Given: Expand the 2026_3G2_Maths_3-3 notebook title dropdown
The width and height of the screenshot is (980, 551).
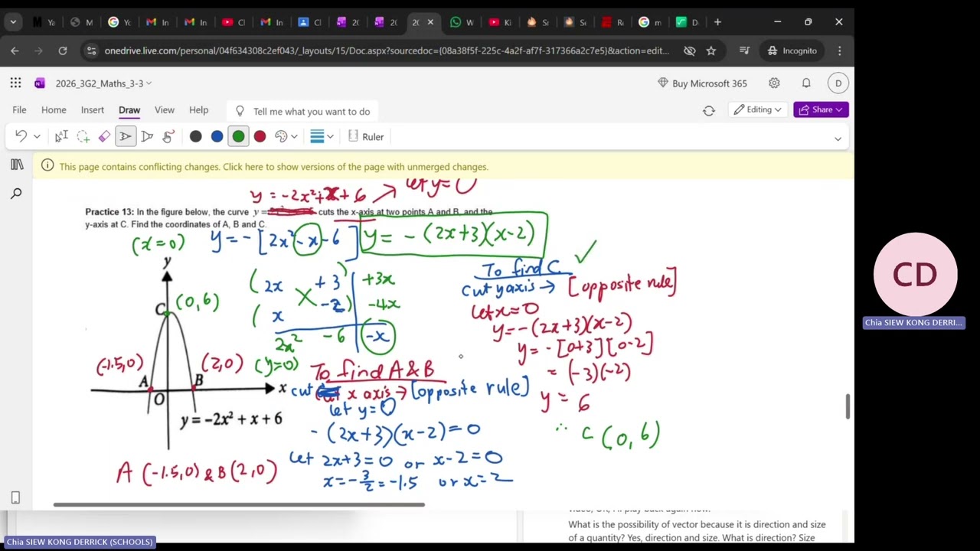Looking at the screenshot, I should [103, 83].
